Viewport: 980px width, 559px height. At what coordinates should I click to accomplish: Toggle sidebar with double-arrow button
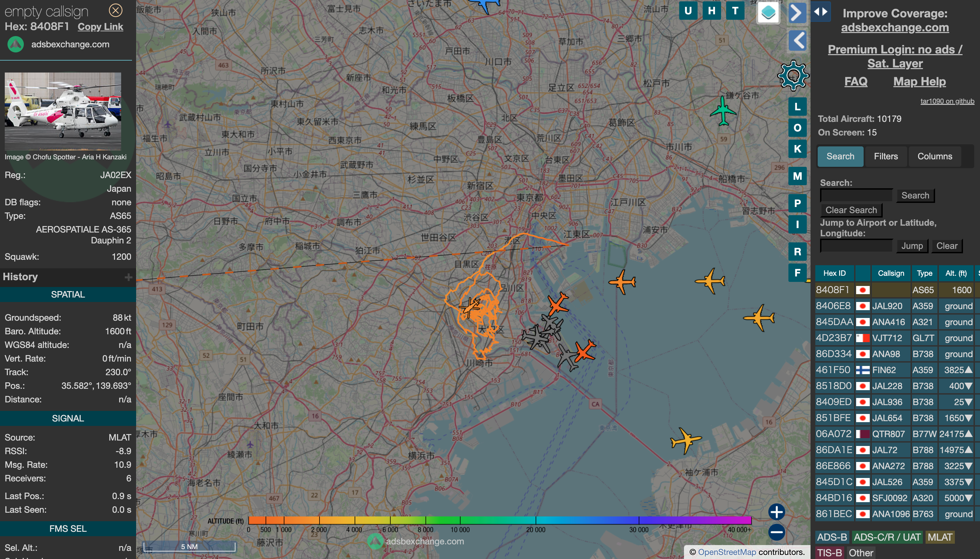tap(821, 12)
